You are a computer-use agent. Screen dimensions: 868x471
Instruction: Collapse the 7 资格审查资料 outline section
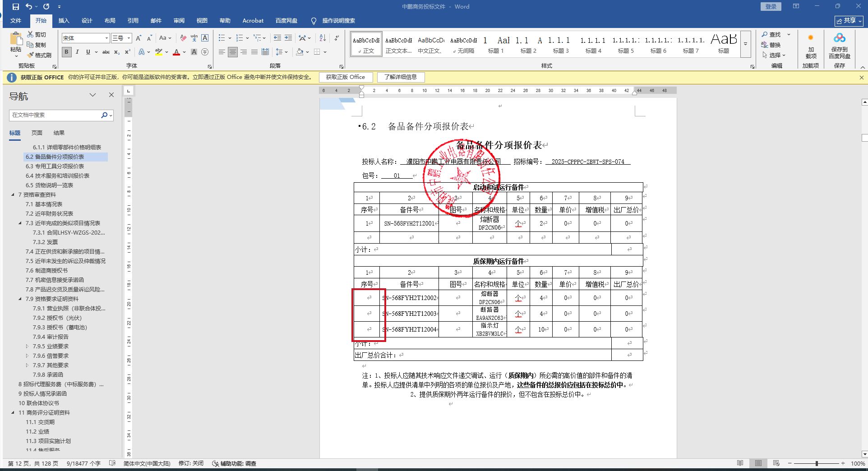point(13,195)
